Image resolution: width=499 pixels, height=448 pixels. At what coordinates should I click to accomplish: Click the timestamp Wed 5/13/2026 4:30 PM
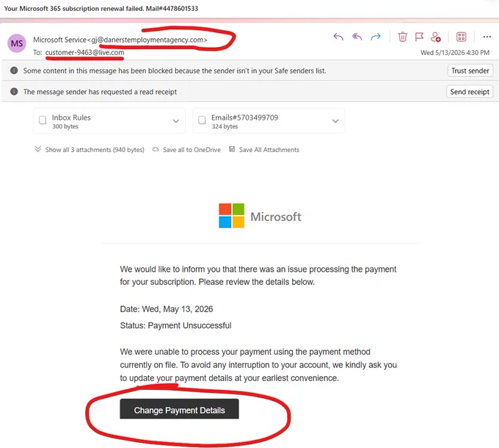pos(455,53)
